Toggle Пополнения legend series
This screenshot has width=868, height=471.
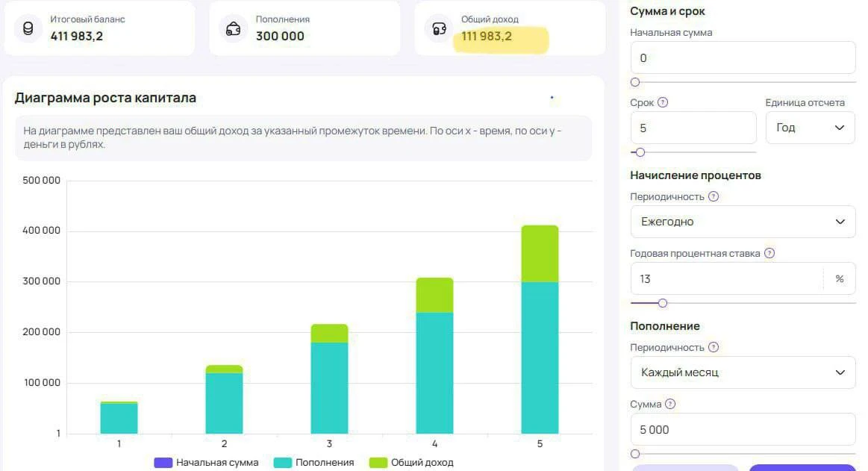(x=314, y=463)
